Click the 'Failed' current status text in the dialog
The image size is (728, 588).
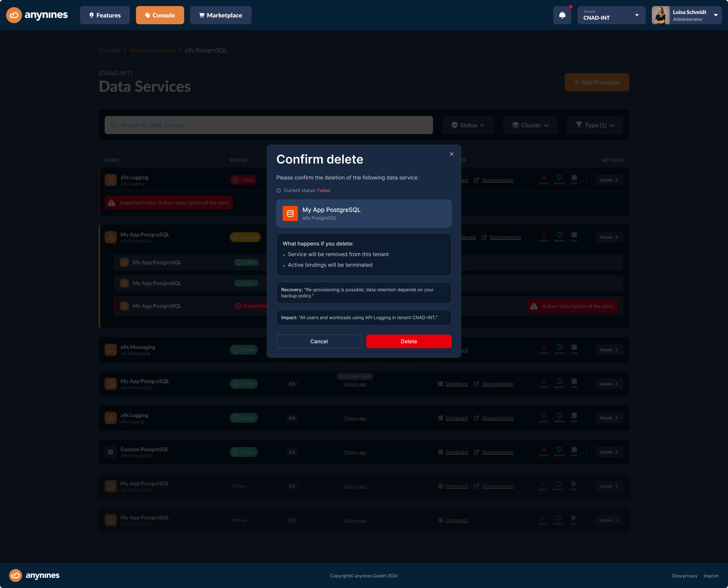pyautogui.click(x=323, y=191)
